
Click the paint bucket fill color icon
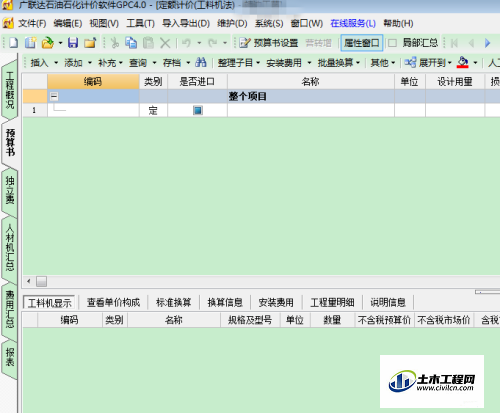point(463,62)
